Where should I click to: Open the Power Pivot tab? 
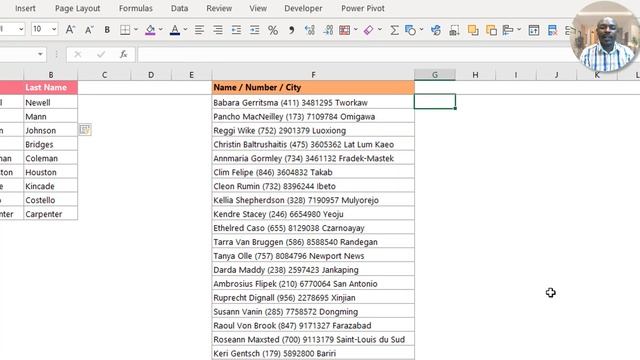click(x=363, y=8)
